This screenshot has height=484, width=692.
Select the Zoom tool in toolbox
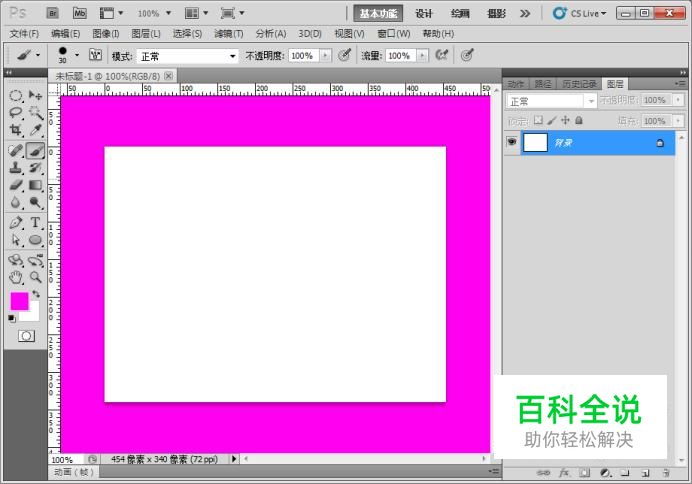(35, 278)
